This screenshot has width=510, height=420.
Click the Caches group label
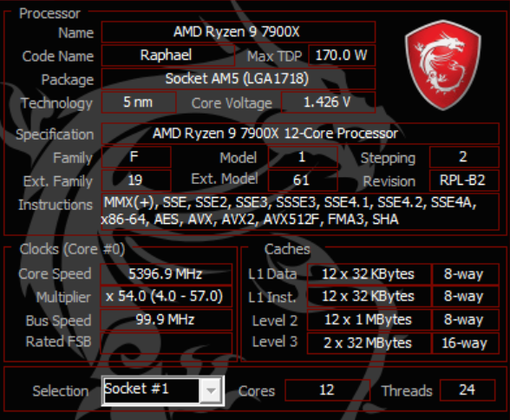coord(287,250)
